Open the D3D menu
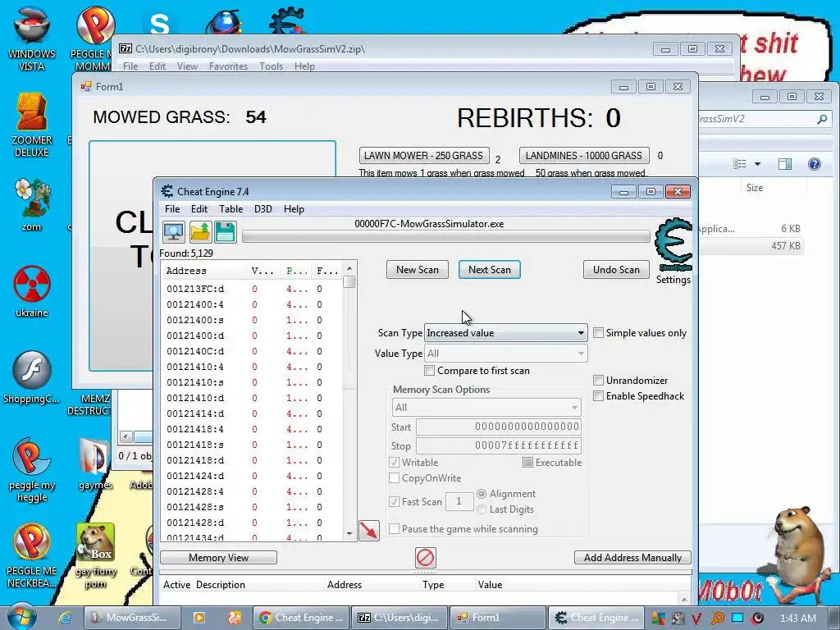This screenshot has width=840, height=630. [263, 209]
